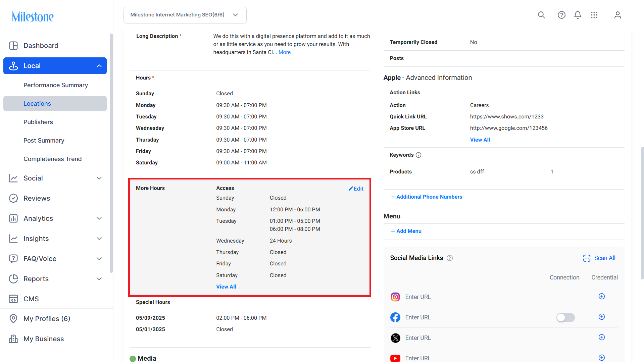Click the Saturday 09:00 AM - 11:00 AM hours
This screenshot has height=362, width=644.
tap(241, 163)
